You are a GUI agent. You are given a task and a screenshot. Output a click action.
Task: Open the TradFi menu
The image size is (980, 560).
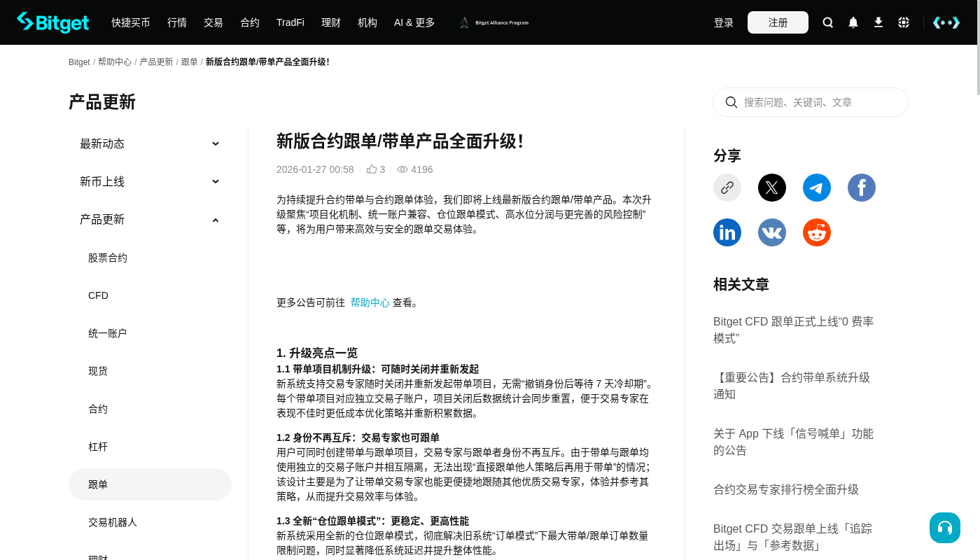click(290, 22)
